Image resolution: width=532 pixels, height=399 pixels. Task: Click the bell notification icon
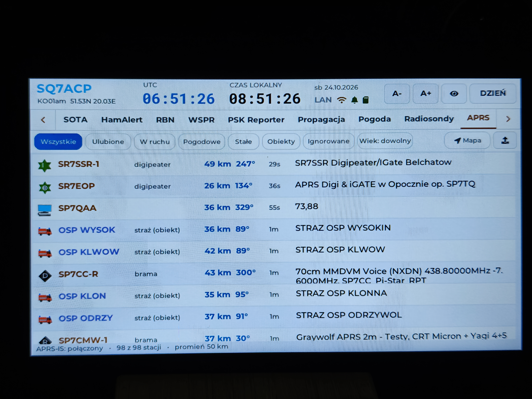[x=354, y=100]
